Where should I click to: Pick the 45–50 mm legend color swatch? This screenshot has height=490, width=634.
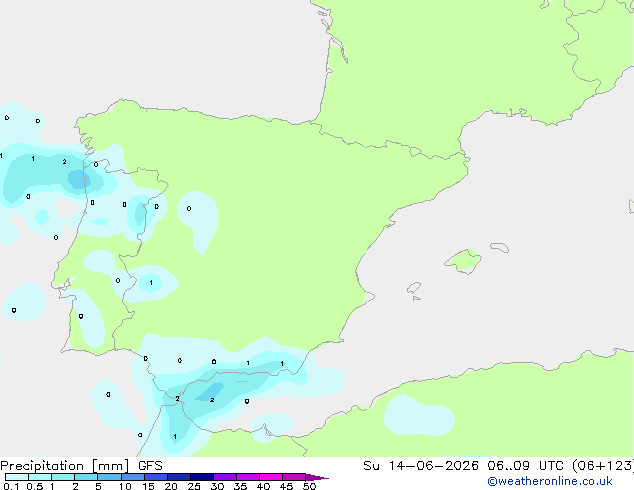294,477
